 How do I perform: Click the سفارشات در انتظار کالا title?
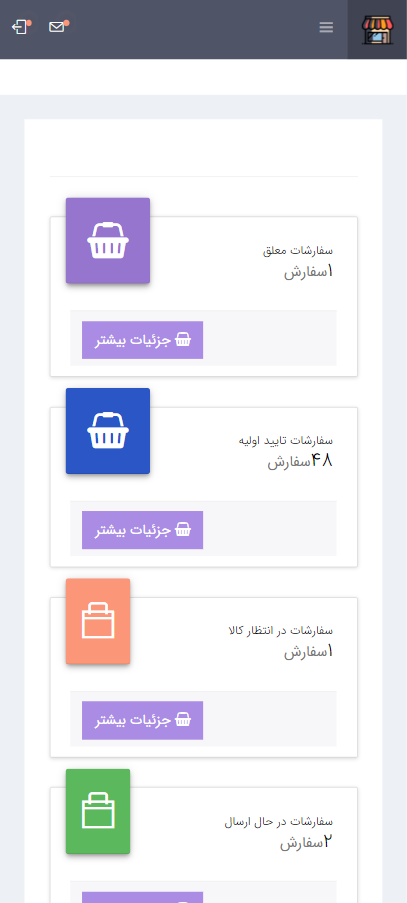tap(281, 631)
